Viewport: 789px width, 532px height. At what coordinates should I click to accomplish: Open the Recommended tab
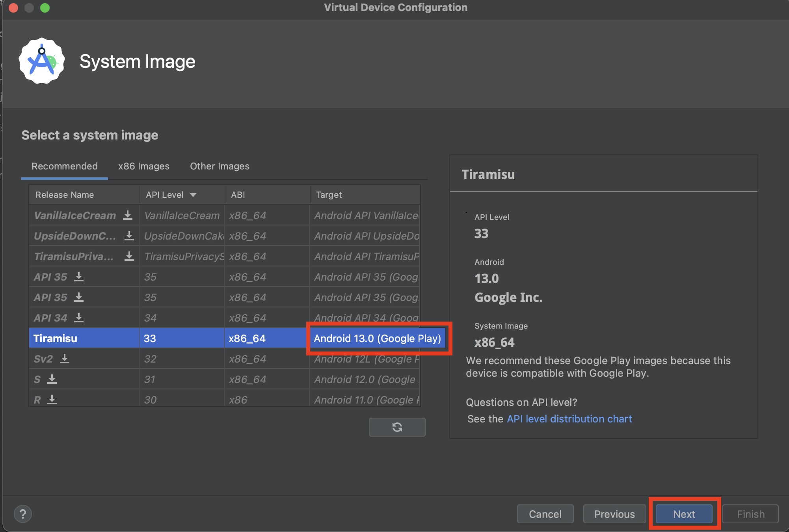point(65,166)
